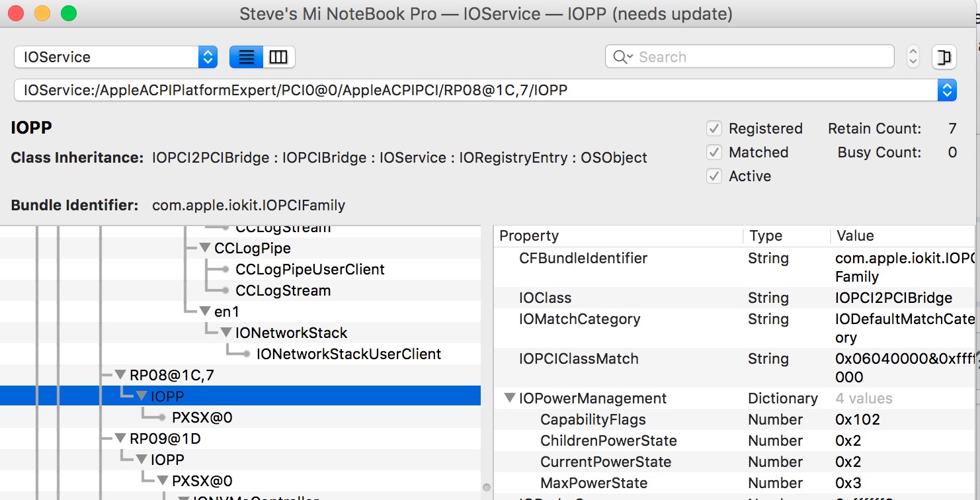Select the en1 tree entry
980x500 pixels.
click(227, 312)
